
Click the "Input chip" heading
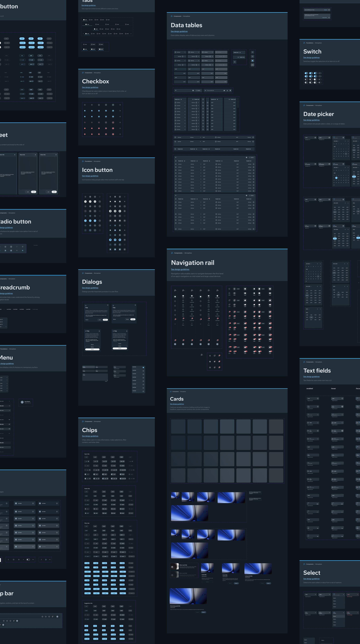pos(87,454)
